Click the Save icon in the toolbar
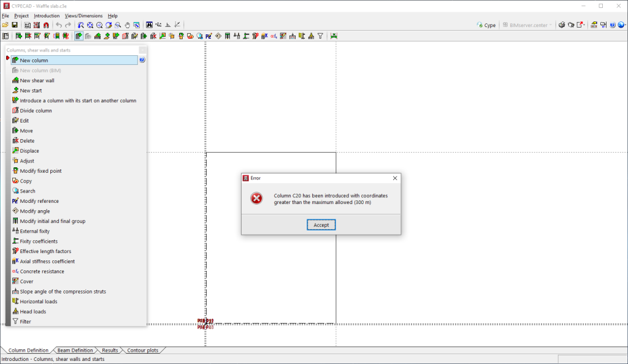628x364 pixels. tap(14, 25)
